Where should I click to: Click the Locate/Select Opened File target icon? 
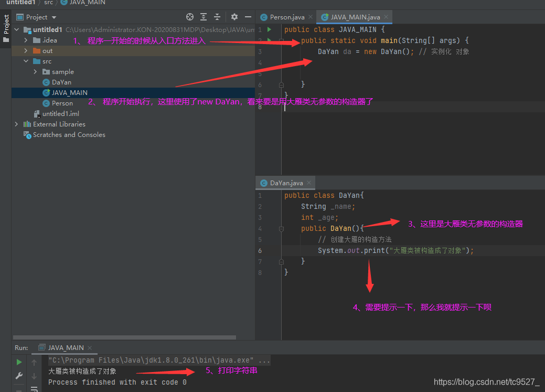point(190,17)
